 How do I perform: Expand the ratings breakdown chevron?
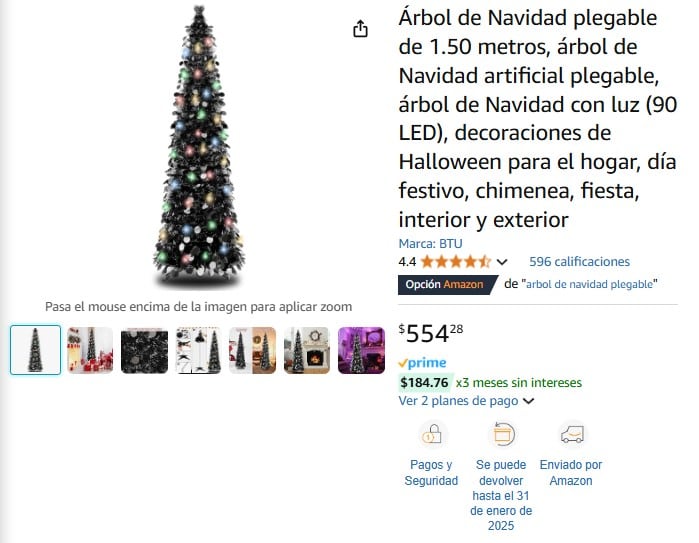pos(502,262)
